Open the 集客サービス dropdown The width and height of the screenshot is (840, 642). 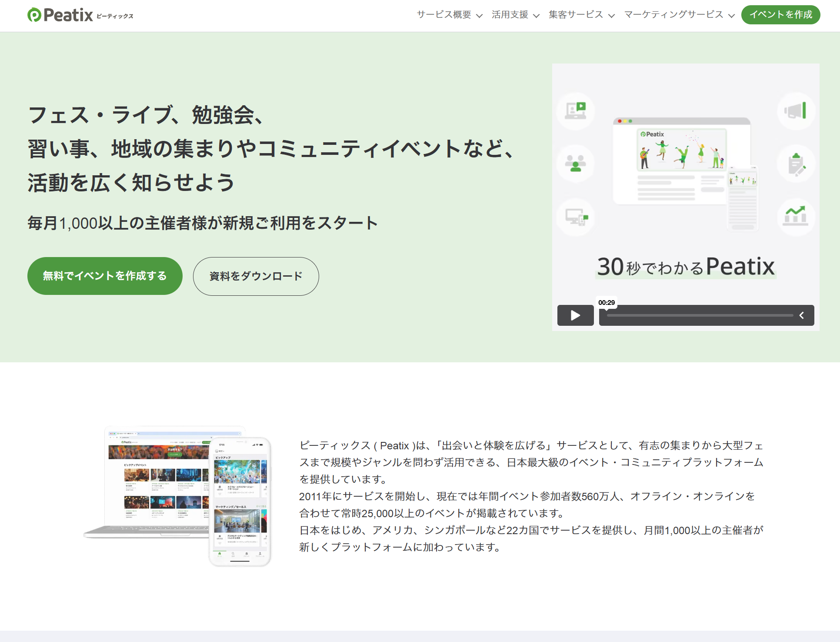(x=576, y=15)
